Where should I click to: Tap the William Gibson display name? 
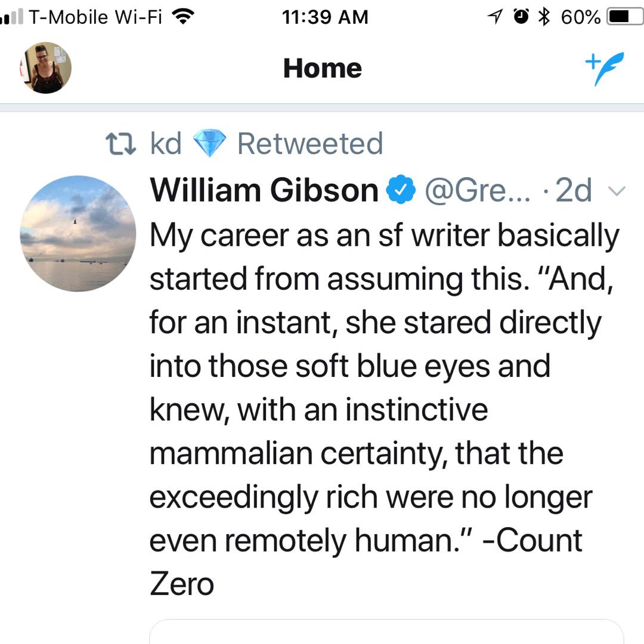pyautogui.click(x=264, y=190)
